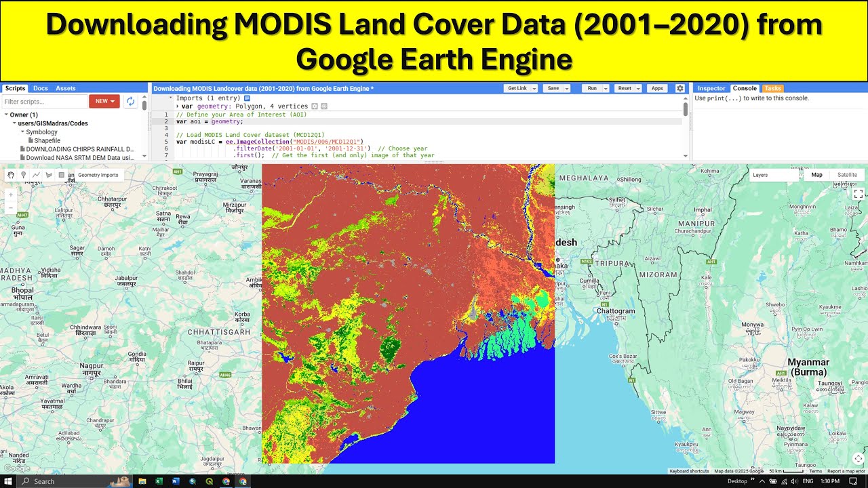This screenshot has height=488, width=868.
Task: Click the ENG language indicator
Action: click(x=808, y=481)
